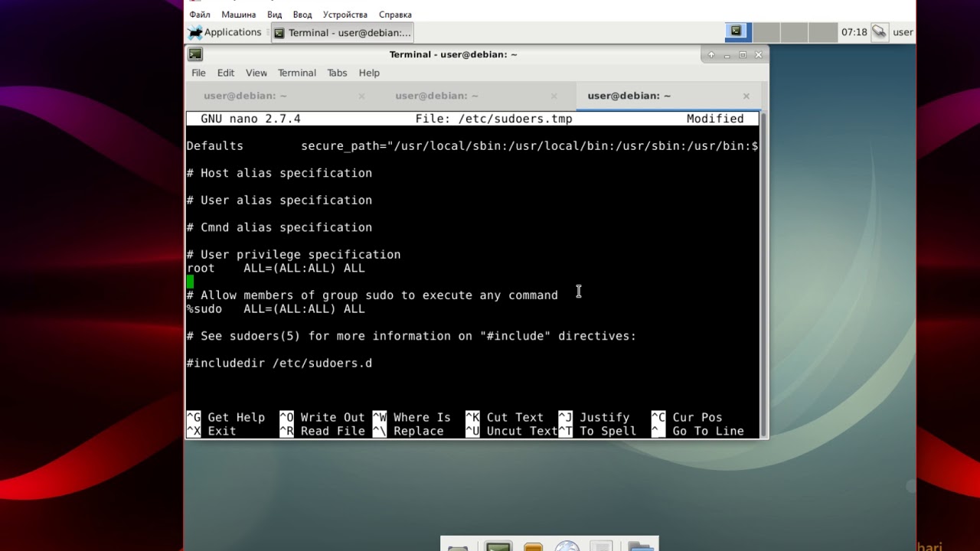Open the terminal File menu
The width and height of the screenshot is (980, 551).
(x=198, y=73)
